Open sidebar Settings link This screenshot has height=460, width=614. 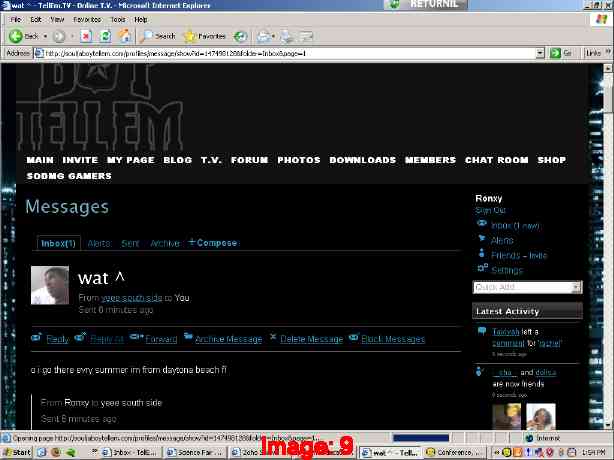point(507,270)
